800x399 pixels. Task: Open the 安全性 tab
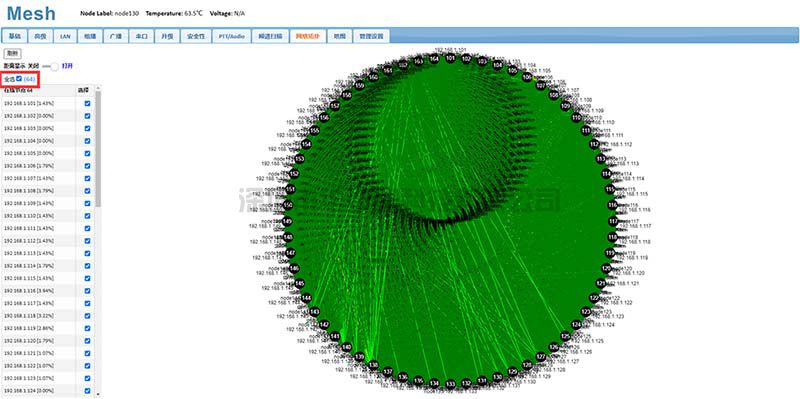pyautogui.click(x=195, y=36)
